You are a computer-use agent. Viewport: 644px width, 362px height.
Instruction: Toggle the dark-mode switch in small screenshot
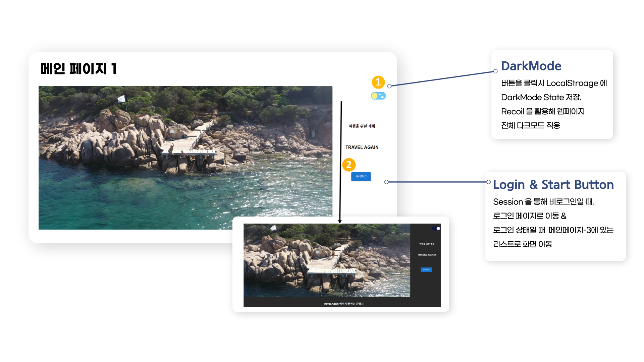click(436, 228)
